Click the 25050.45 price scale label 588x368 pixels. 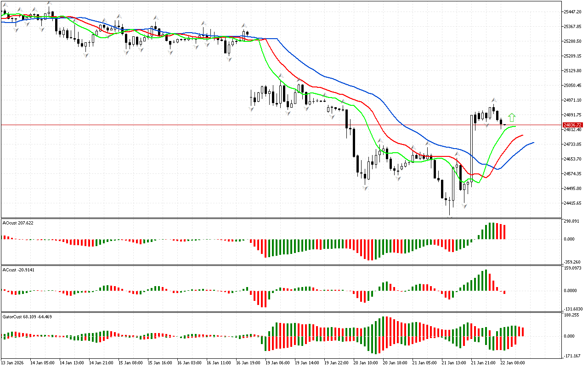[x=572, y=86]
